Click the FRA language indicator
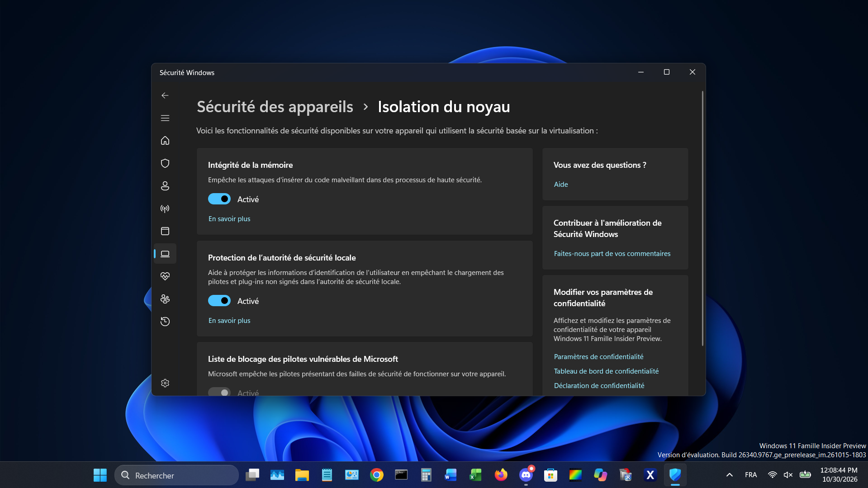This screenshot has height=488, width=868. pyautogui.click(x=751, y=475)
